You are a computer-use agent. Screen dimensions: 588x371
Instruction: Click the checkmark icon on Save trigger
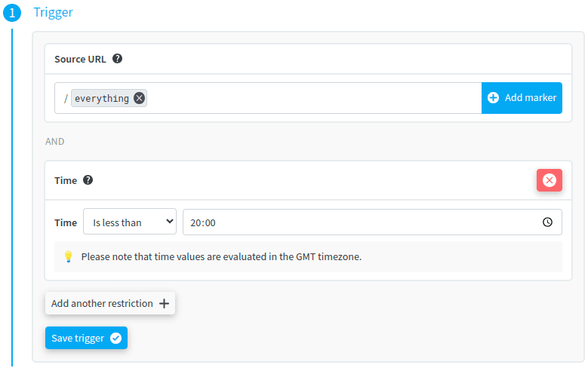[116, 338]
